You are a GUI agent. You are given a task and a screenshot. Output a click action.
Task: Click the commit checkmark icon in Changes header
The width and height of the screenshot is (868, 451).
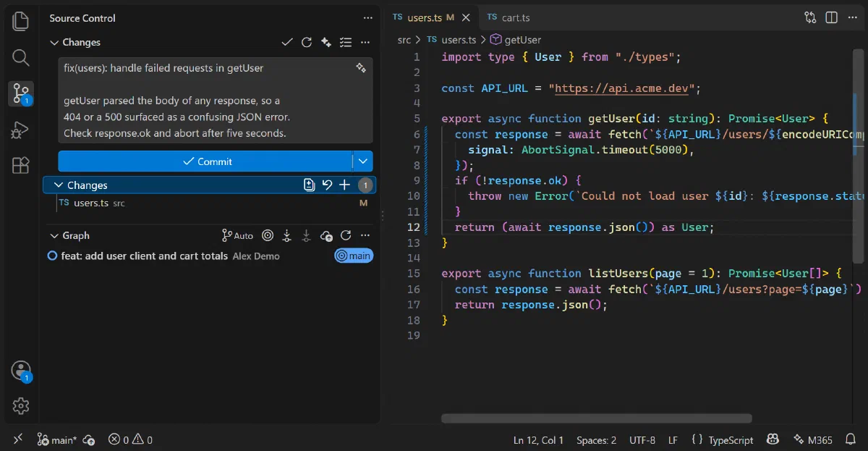coord(287,43)
